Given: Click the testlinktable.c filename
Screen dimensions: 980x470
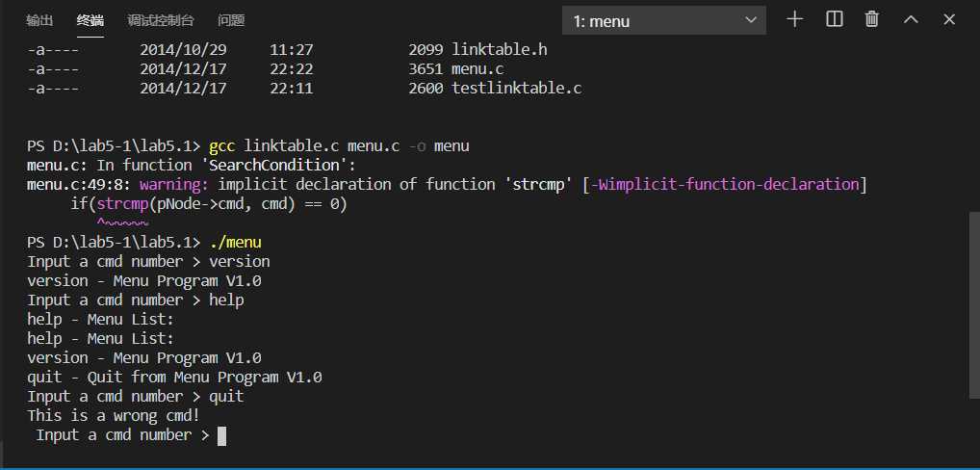Looking at the screenshot, I should [517, 89].
